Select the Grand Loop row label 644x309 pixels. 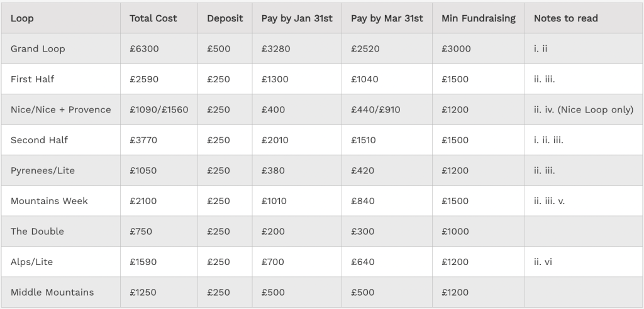[38, 48]
